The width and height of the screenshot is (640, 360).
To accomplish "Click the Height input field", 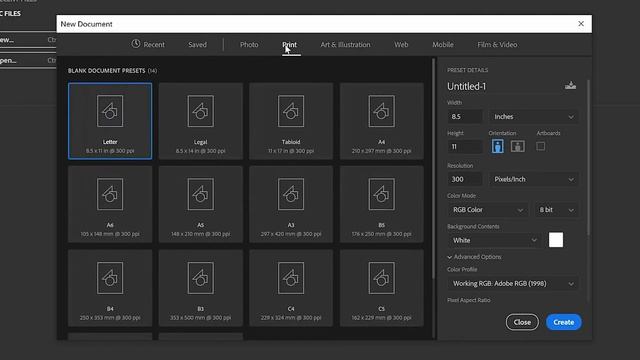I will pyautogui.click(x=464, y=147).
